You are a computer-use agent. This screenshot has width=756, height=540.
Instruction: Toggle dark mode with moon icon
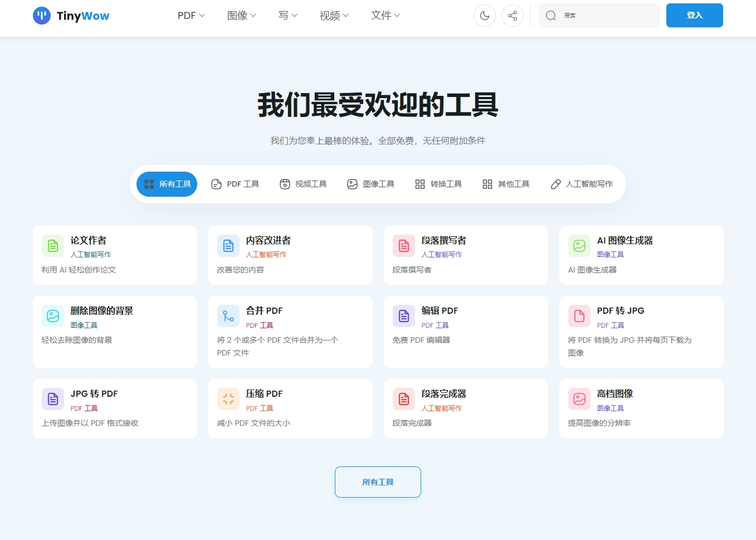[x=485, y=16]
